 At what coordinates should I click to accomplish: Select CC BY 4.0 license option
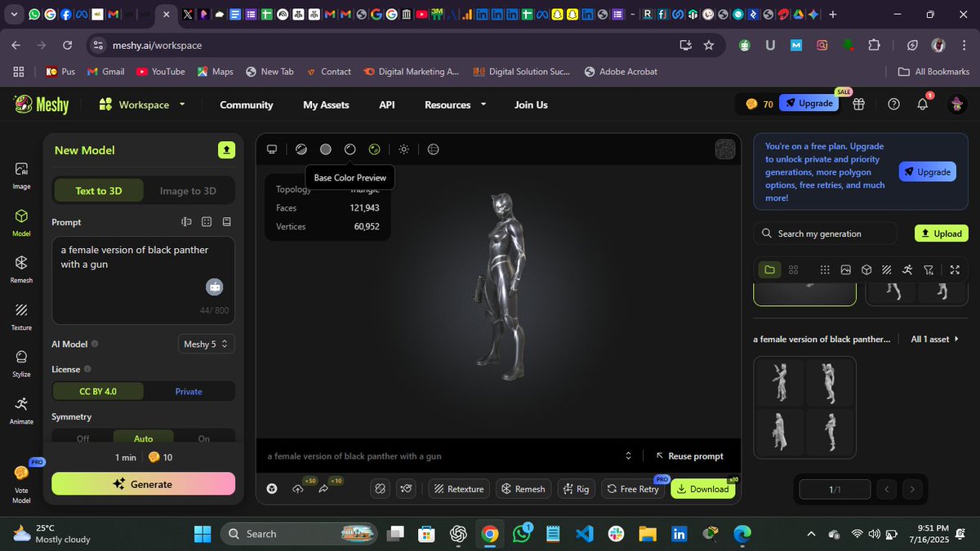[98, 391]
